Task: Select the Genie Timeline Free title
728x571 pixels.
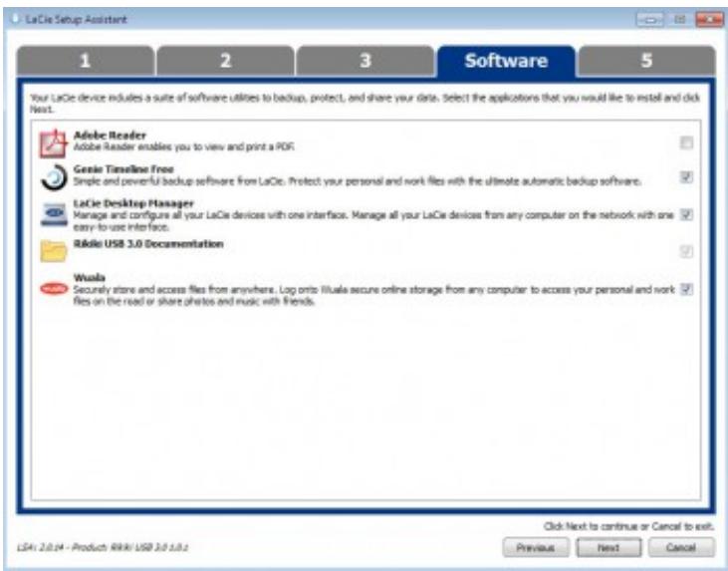Action: coord(123,169)
